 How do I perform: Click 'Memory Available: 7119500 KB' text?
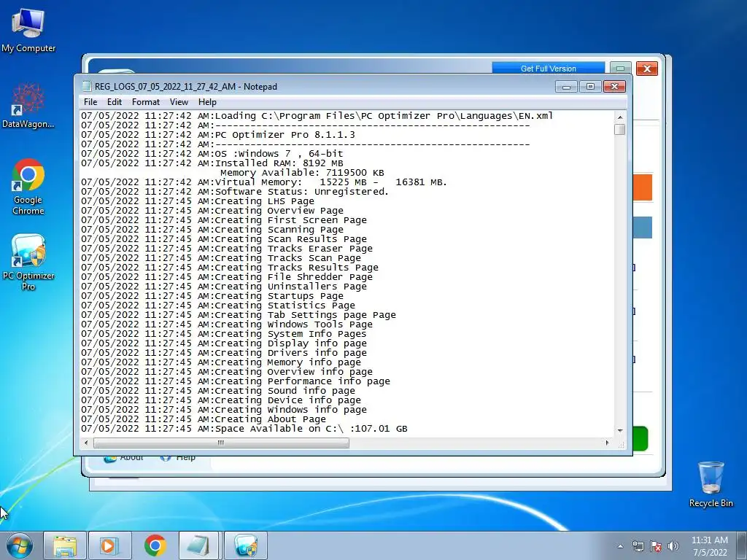(301, 173)
